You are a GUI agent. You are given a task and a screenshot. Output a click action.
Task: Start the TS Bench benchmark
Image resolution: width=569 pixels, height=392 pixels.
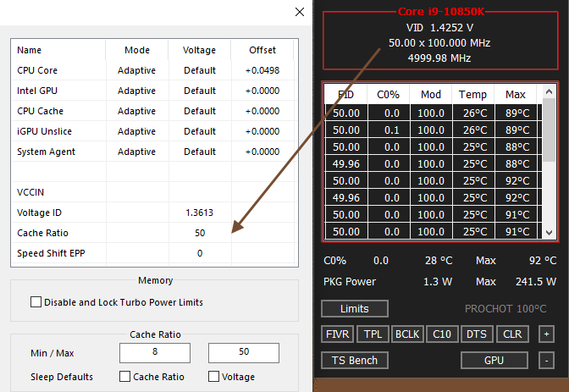355,360
